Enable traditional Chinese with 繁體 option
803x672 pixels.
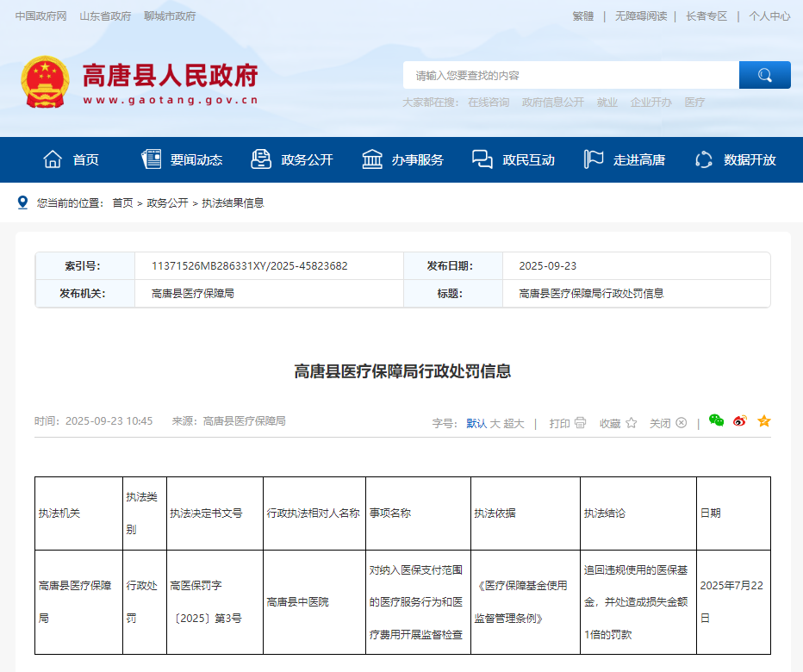[583, 16]
